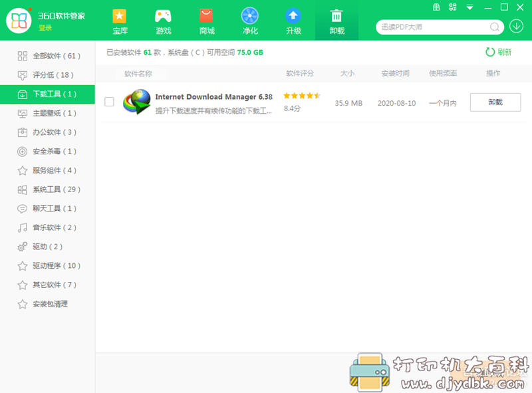The image size is (532, 393).
Task: Open the 游戏 gamepad icon tab
Action: coord(163,21)
